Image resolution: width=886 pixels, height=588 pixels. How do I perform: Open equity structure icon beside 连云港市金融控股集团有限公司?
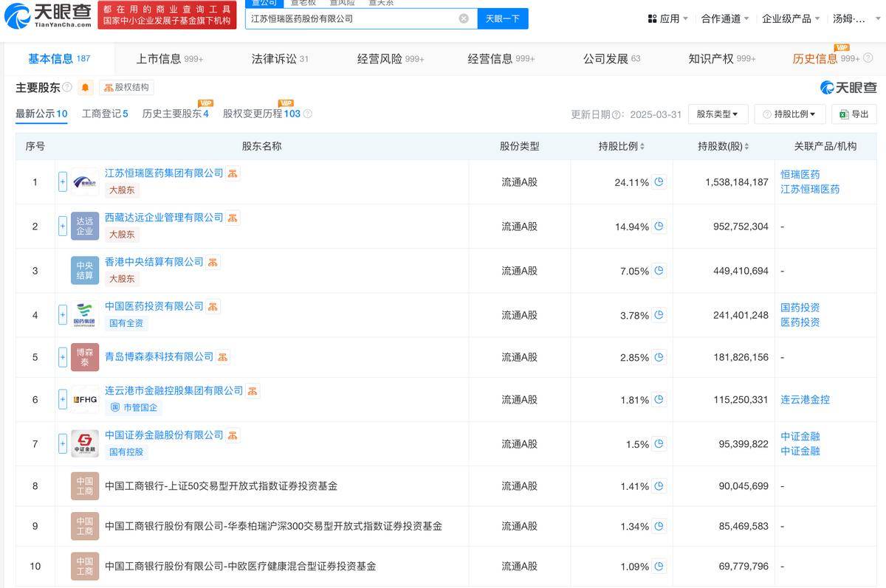tap(253, 391)
